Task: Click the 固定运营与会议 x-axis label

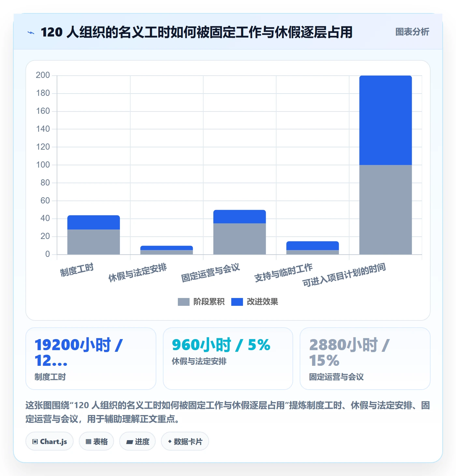Action: pos(210,273)
